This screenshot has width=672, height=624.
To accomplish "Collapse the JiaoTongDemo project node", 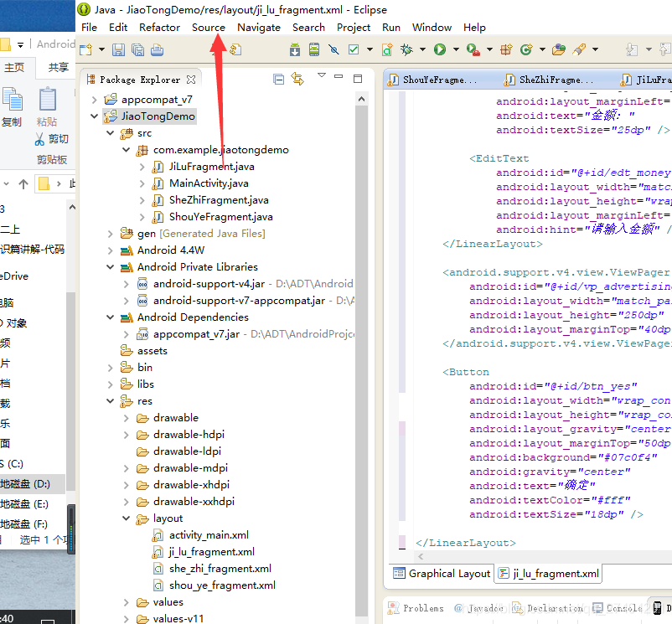I will [x=95, y=116].
